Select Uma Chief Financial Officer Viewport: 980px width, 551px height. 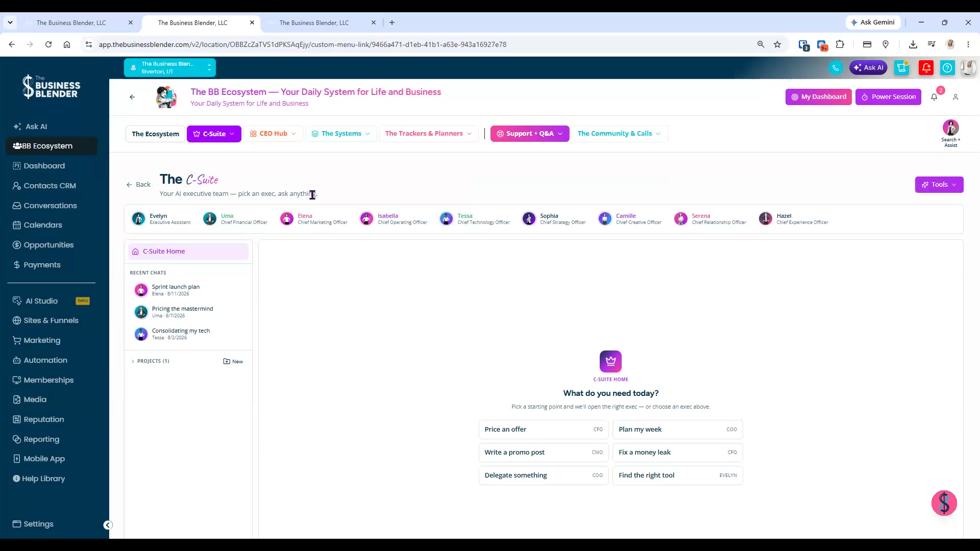pyautogui.click(x=235, y=219)
